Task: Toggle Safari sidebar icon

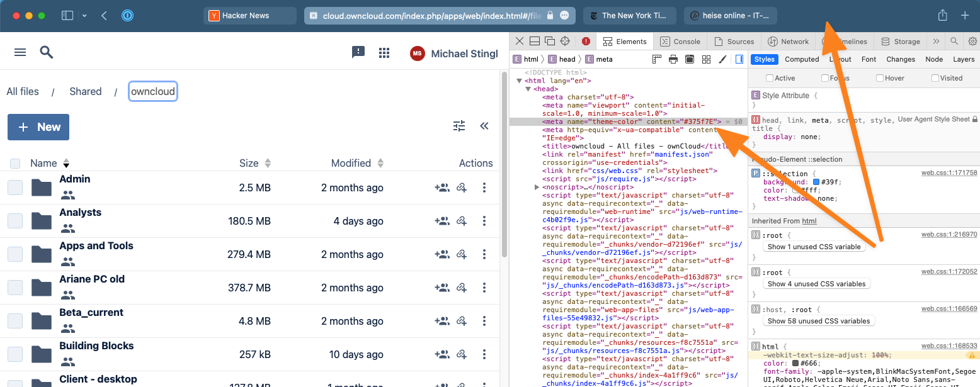Action: tap(67, 15)
